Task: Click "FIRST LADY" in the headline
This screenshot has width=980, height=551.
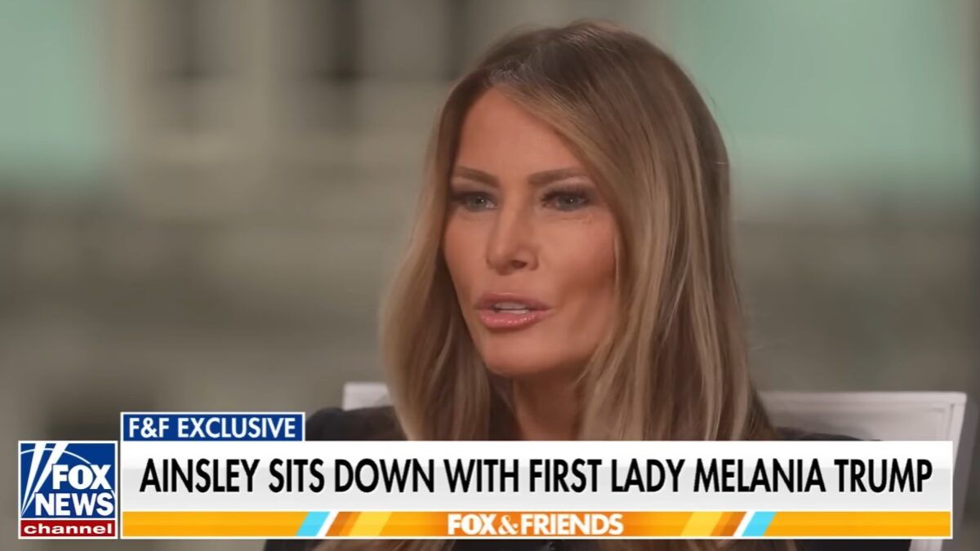Action: pyautogui.click(x=606, y=477)
